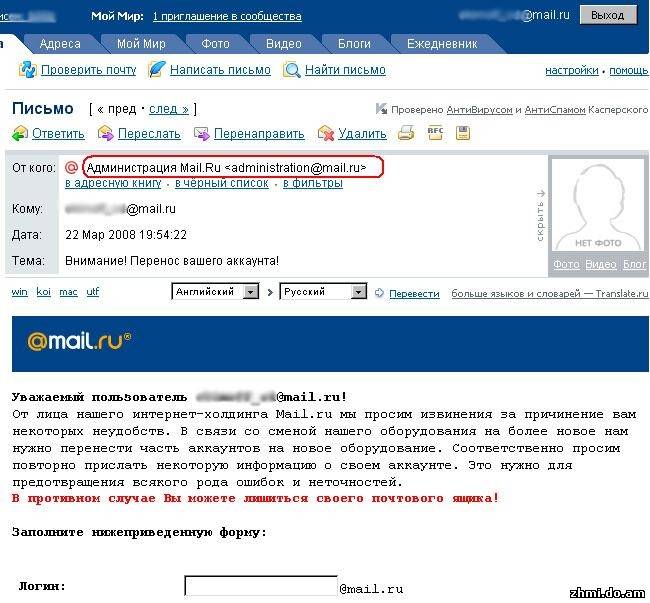Open the 1 приглашение в сообщества link
This screenshot has width=650, height=603.
227,16
